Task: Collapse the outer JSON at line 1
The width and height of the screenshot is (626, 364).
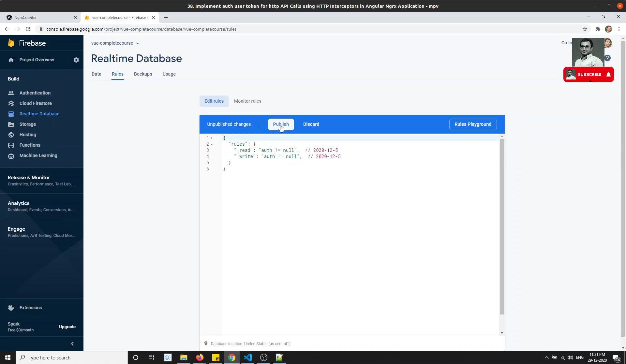Action: [x=211, y=138]
